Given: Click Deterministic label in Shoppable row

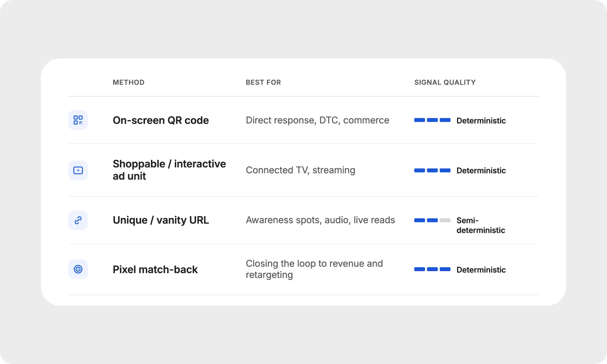Looking at the screenshot, I should pos(481,171).
